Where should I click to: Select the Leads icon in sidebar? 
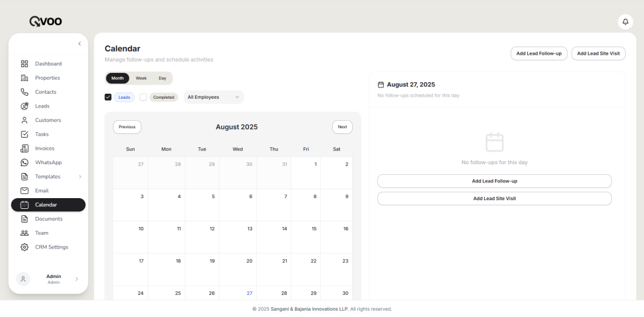25,106
